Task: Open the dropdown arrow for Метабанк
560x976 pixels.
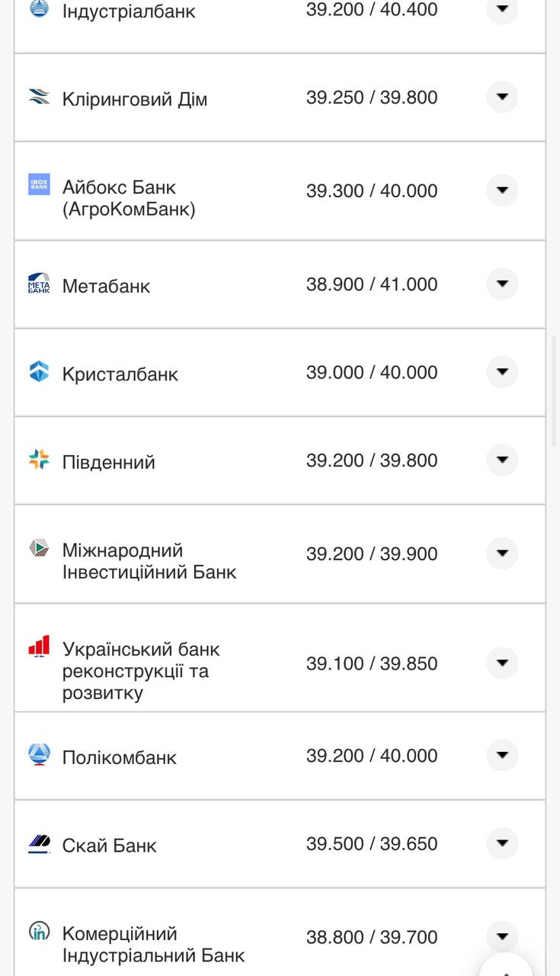Action: (502, 284)
